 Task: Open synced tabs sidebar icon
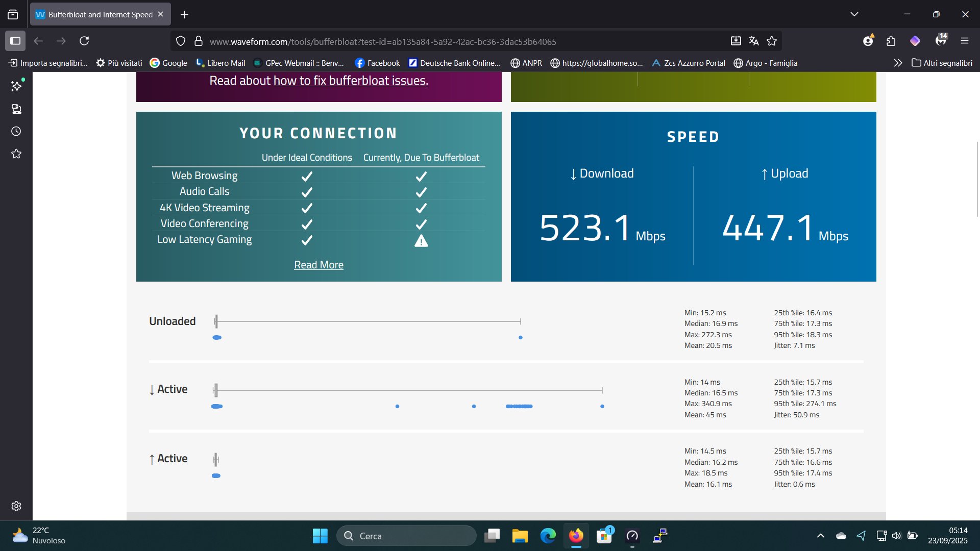point(16,109)
